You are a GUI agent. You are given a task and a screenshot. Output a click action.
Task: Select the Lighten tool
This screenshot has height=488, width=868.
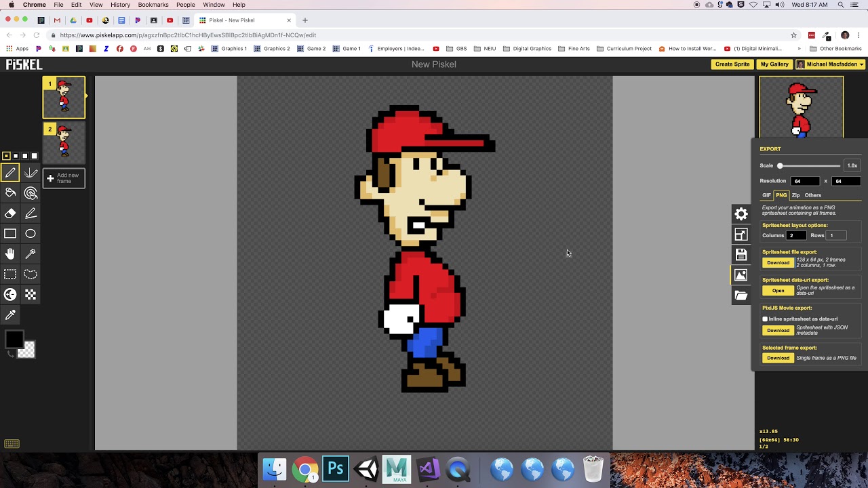10,295
